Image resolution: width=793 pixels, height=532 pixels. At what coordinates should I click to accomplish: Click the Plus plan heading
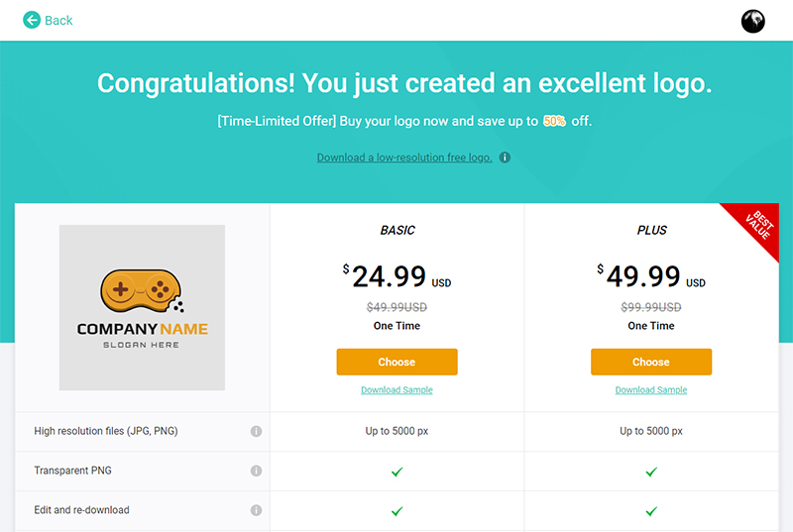coord(651,230)
